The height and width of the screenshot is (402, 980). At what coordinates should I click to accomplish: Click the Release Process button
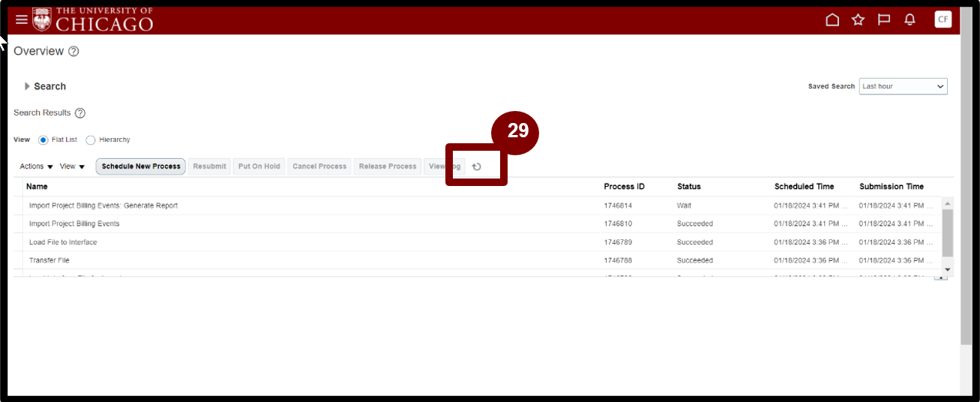click(x=388, y=166)
